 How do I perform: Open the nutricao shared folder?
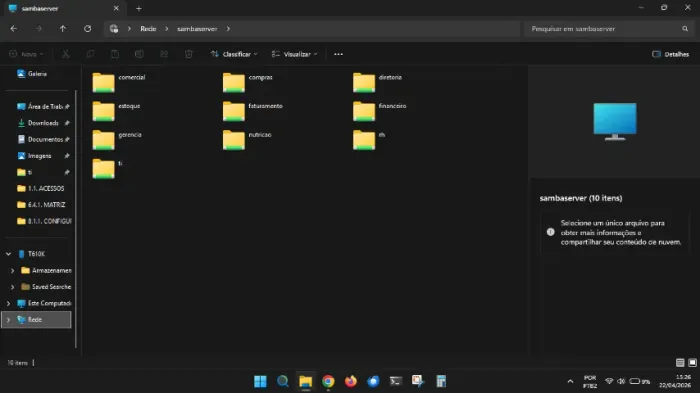[x=247, y=140]
